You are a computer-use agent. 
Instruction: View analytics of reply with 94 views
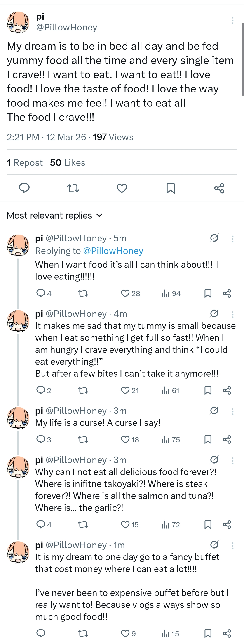(171, 293)
